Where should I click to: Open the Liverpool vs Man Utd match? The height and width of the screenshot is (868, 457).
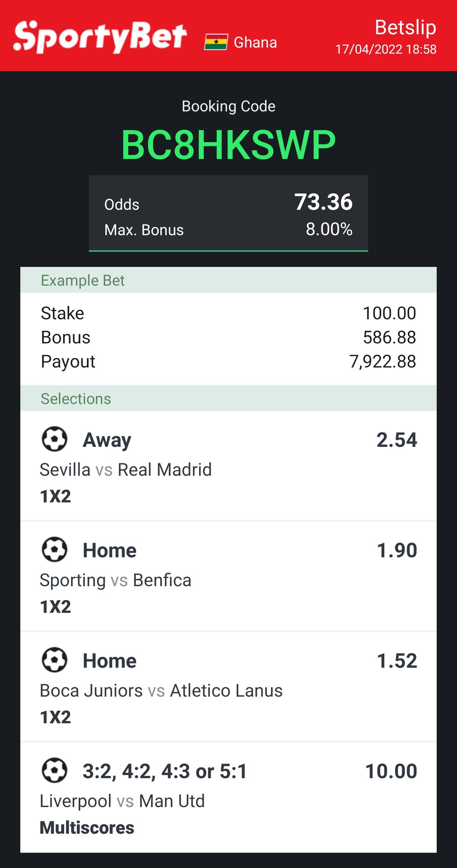pyautogui.click(x=122, y=801)
